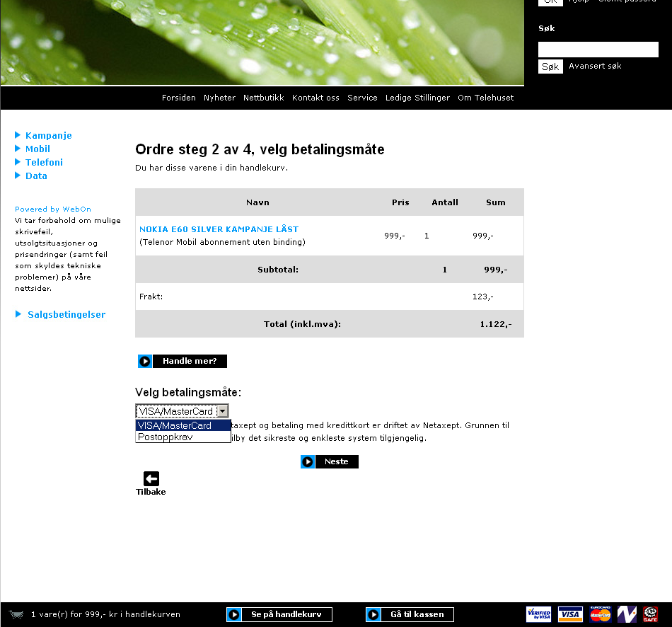Image resolution: width=672 pixels, height=627 pixels.
Task: Click the Frakt amount 123,-
Action: pos(483,297)
